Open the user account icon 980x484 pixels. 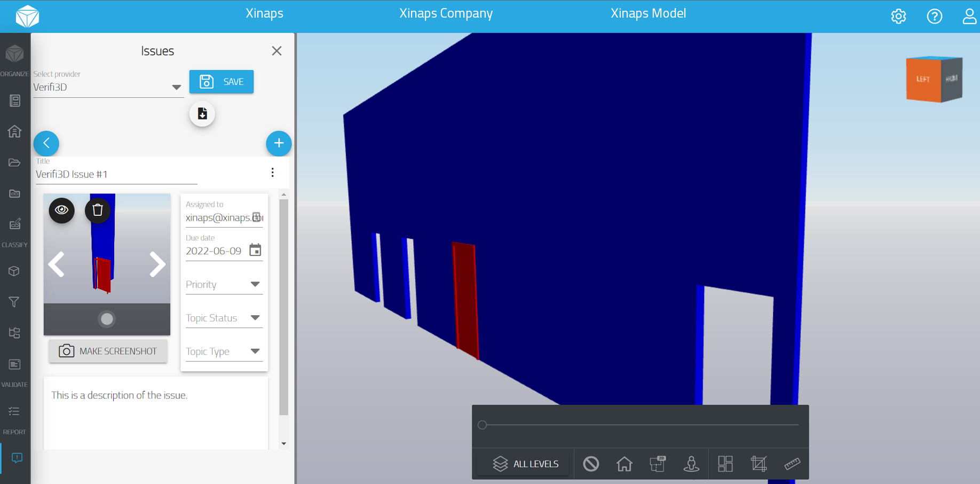point(969,17)
